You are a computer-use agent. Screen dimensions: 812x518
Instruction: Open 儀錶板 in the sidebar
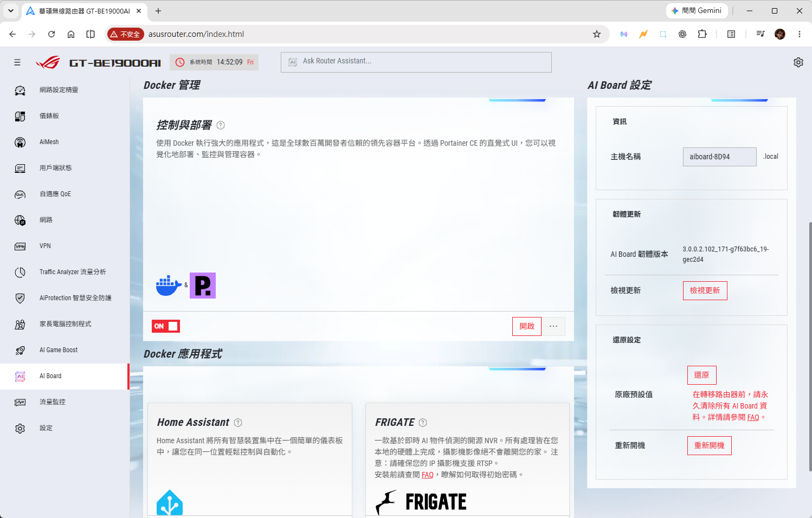(x=65, y=116)
